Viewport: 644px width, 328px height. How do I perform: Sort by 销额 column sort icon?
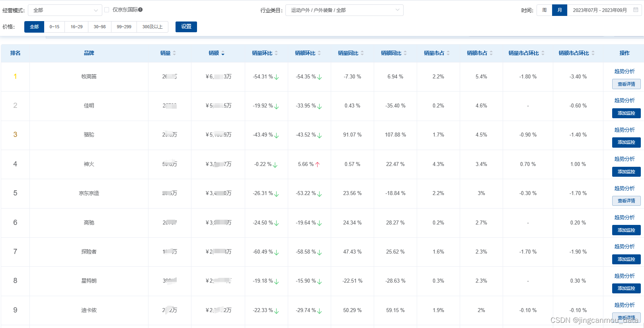coord(223,53)
